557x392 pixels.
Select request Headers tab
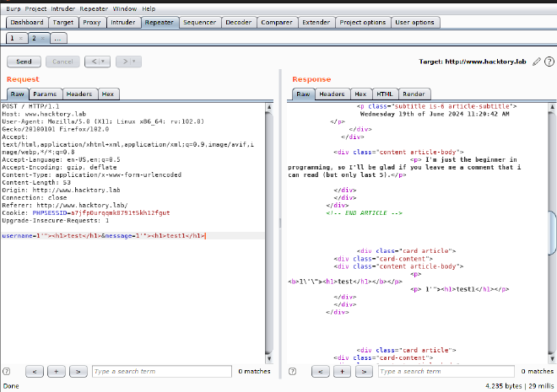click(79, 94)
